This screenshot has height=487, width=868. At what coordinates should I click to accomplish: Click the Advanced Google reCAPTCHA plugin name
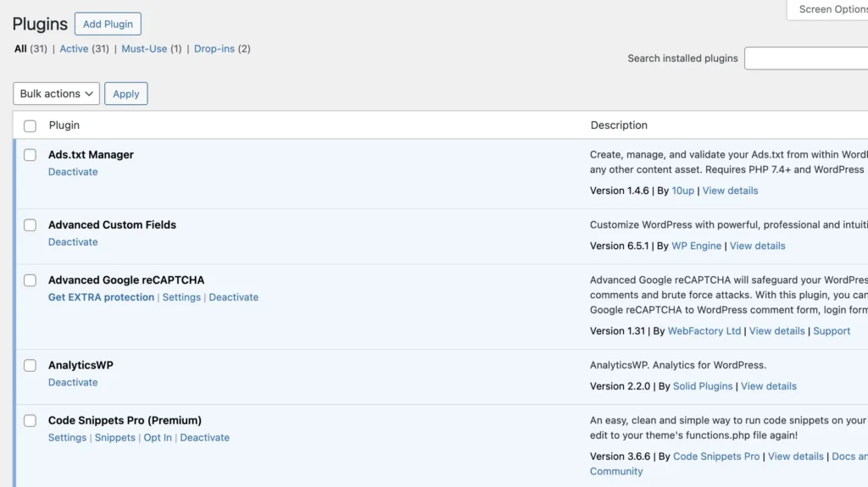click(x=126, y=280)
